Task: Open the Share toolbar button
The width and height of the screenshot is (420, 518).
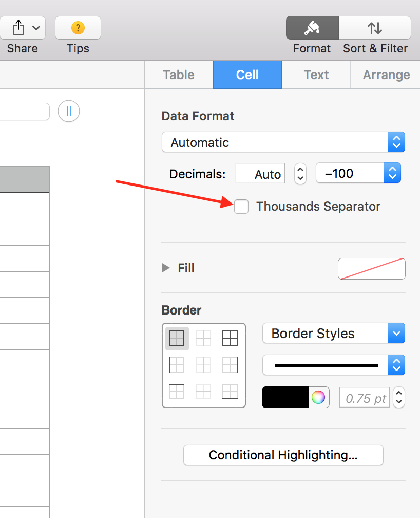Action: pos(22,28)
